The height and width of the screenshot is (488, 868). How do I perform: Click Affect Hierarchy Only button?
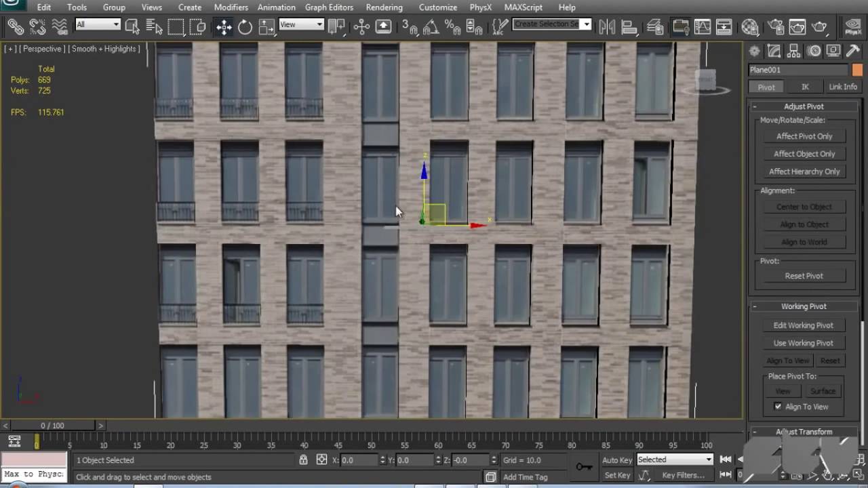804,171
